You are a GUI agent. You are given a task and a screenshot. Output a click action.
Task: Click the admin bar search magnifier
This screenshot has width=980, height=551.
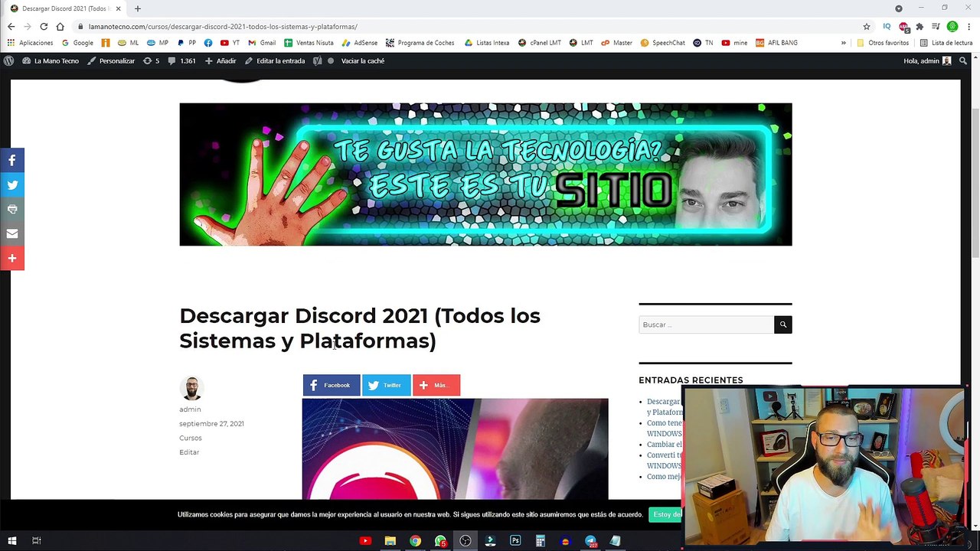pyautogui.click(x=963, y=61)
